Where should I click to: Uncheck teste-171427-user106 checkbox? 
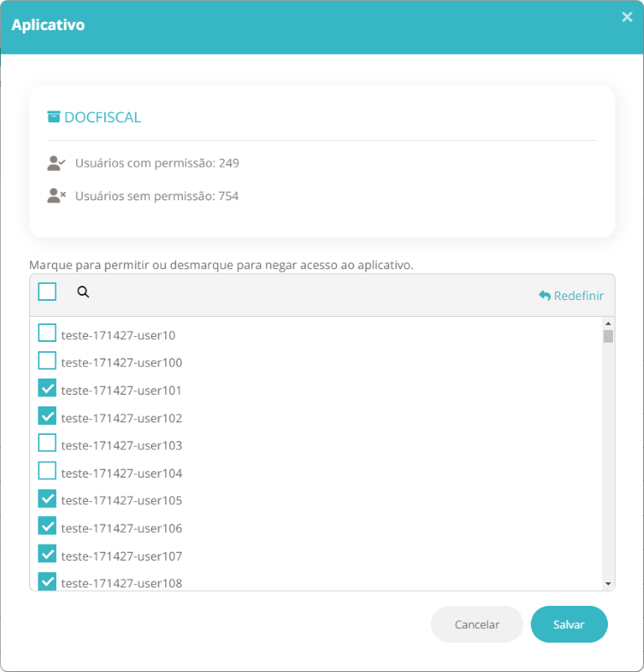point(47,525)
